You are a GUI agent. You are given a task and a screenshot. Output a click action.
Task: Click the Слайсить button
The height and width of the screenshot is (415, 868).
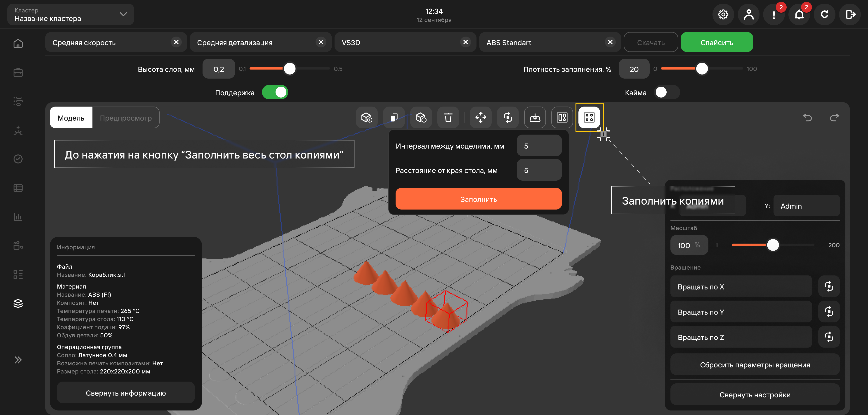[x=717, y=42]
